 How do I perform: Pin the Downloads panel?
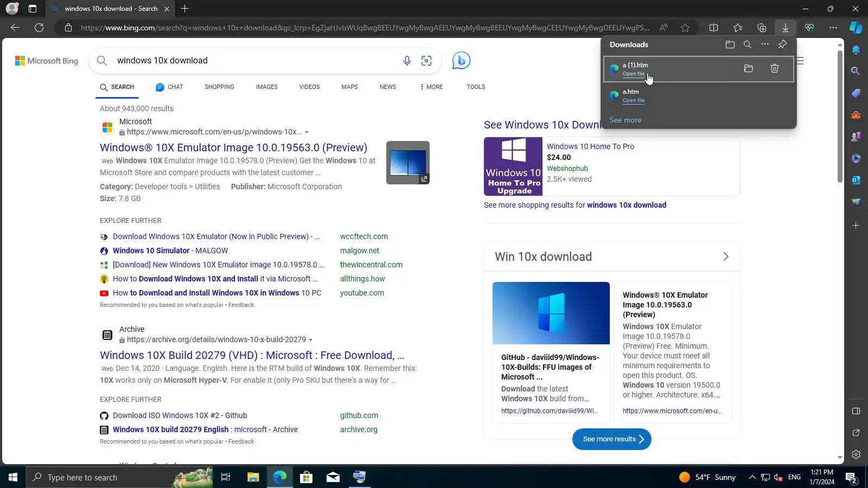[x=782, y=44]
